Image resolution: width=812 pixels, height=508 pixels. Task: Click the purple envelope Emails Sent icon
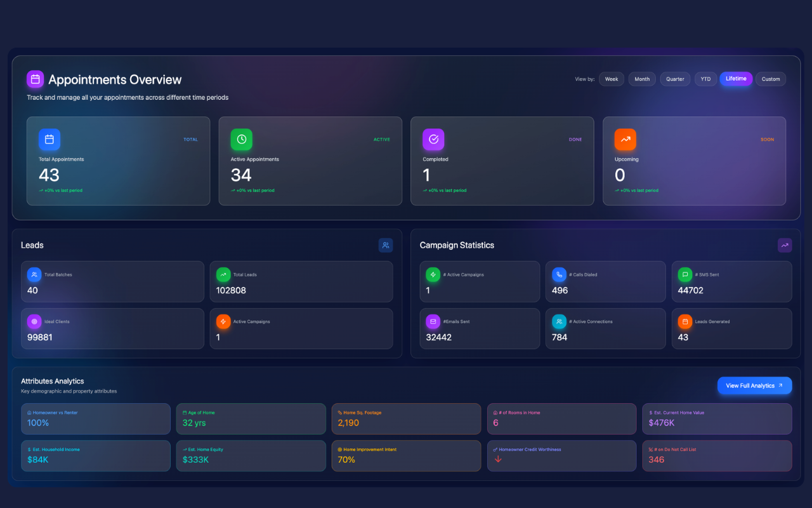coord(433,322)
